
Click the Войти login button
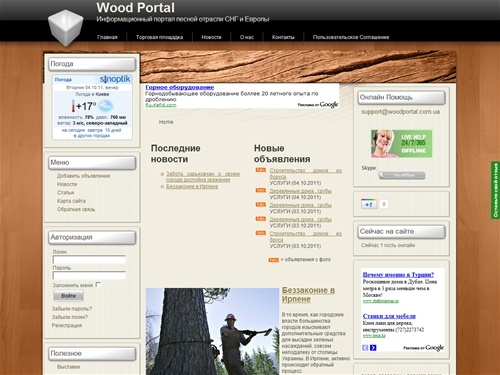pos(68,296)
